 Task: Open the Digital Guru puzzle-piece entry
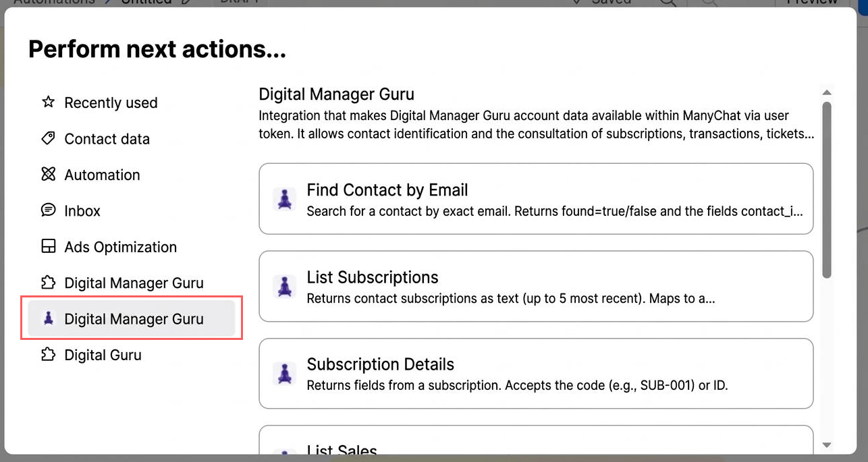(x=132, y=355)
